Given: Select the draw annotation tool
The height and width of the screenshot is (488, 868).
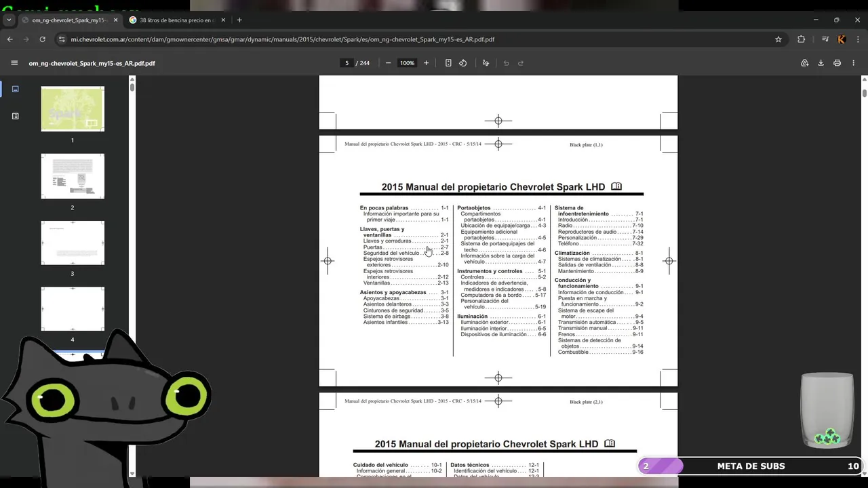Looking at the screenshot, I should [486, 63].
